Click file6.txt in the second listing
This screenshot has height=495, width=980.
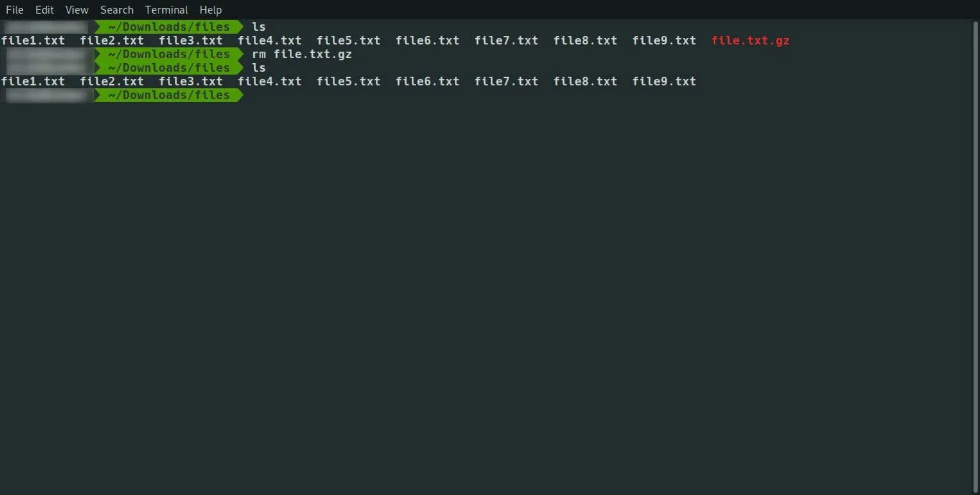pyautogui.click(x=428, y=81)
